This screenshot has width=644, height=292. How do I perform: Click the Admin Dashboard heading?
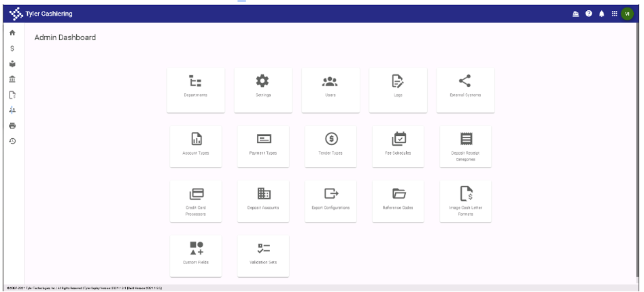[x=65, y=37]
